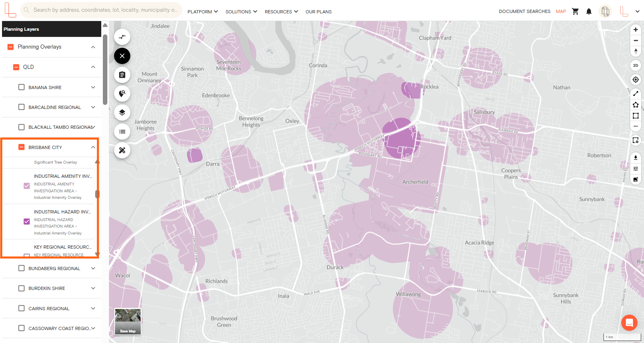Open the SOLUTIONS menu

pos(241,12)
